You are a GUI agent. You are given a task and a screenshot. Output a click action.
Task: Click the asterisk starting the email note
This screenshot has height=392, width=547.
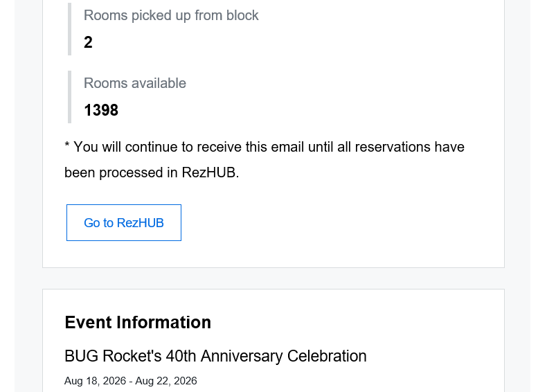tap(67, 146)
